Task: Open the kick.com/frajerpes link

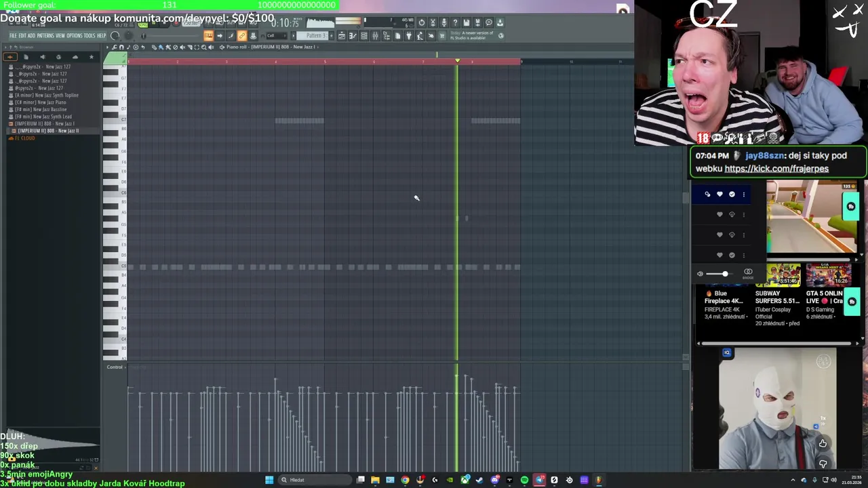Action: tap(776, 169)
